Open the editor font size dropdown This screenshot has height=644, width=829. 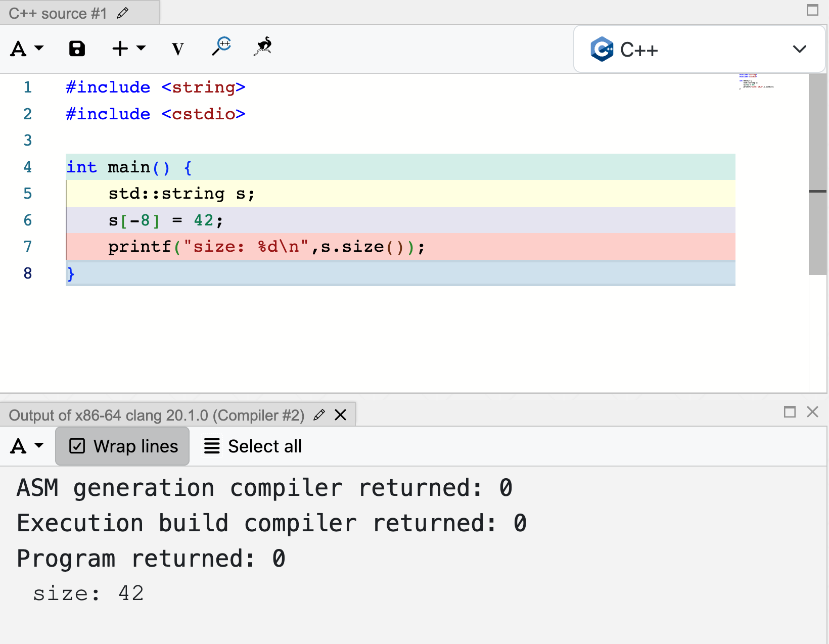coord(27,49)
